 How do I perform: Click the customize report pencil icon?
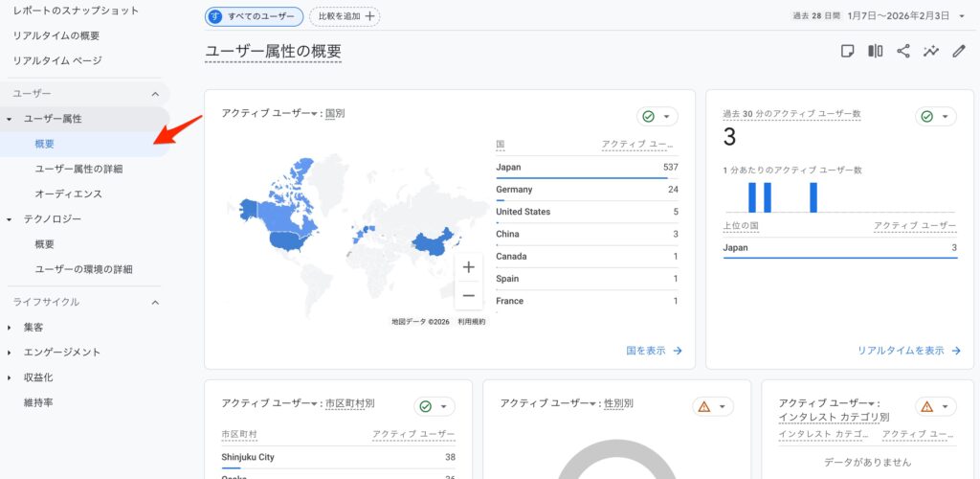point(959,52)
